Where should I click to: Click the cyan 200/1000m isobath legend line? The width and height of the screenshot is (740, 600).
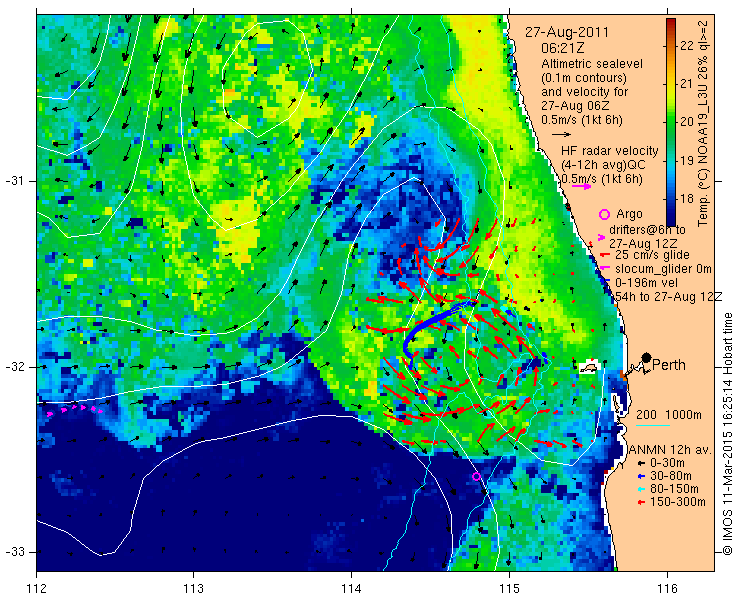pos(653,426)
